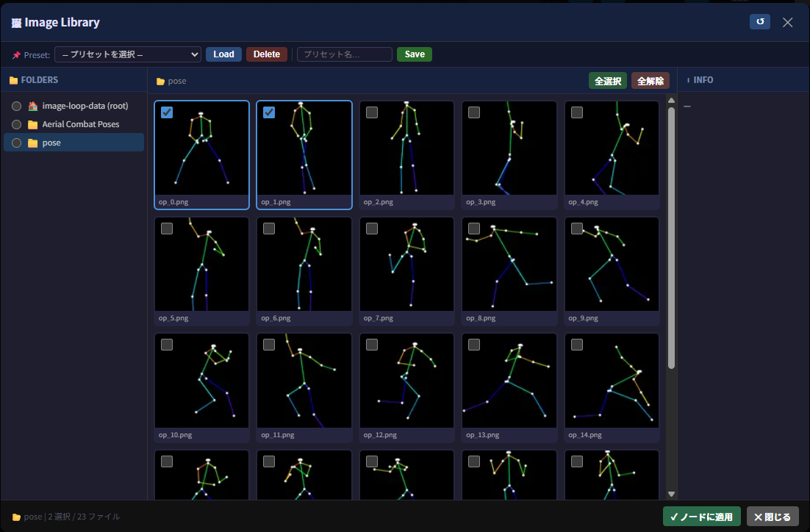Click the vertical scrollbar thumb
Viewport: 810px width, 532px height.
tap(671, 238)
